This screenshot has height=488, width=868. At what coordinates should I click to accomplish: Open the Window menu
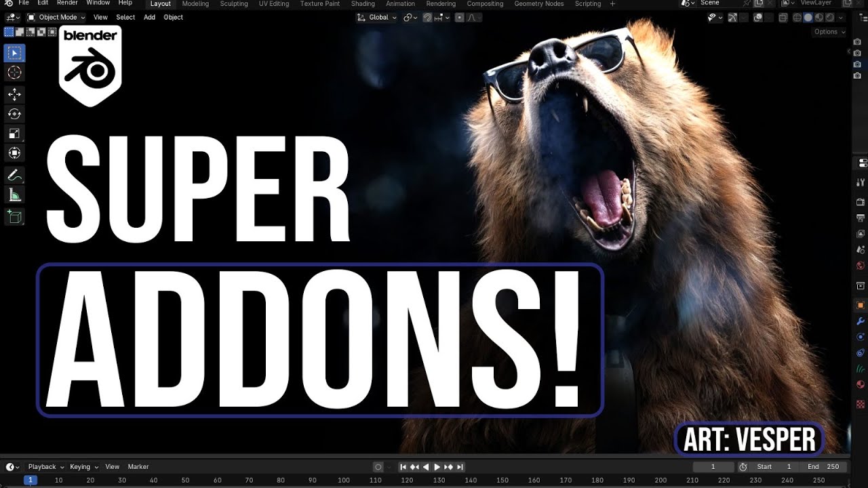click(98, 3)
